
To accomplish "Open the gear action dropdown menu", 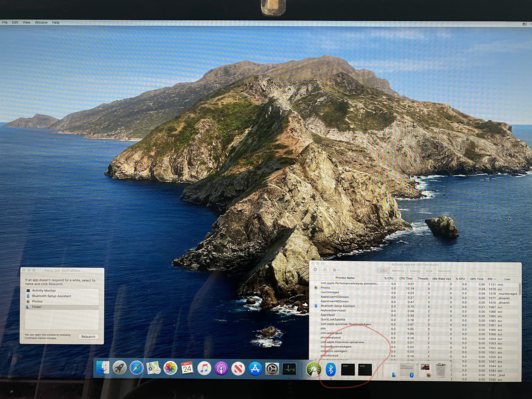I will click(336, 270).
